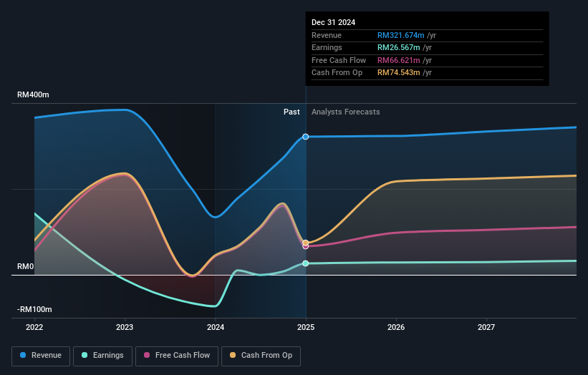
Task: Toggle the Earnings series in the legend
Action: coord(103,355)
